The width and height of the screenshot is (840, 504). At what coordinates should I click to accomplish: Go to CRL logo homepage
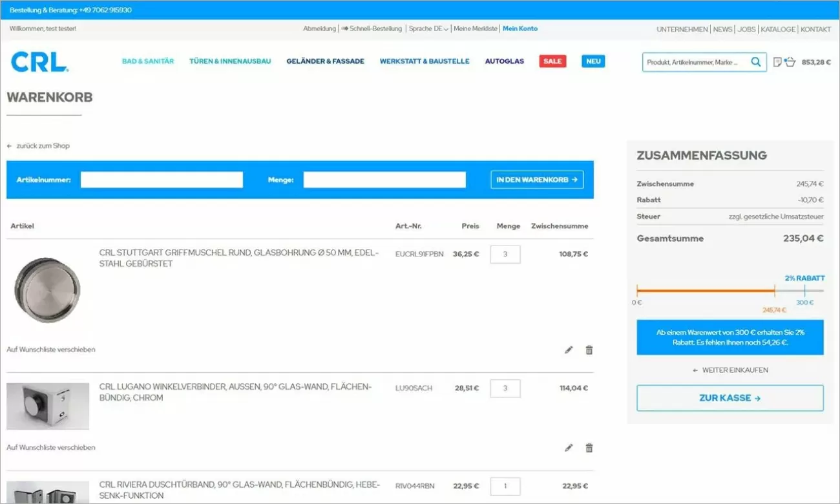39,62
